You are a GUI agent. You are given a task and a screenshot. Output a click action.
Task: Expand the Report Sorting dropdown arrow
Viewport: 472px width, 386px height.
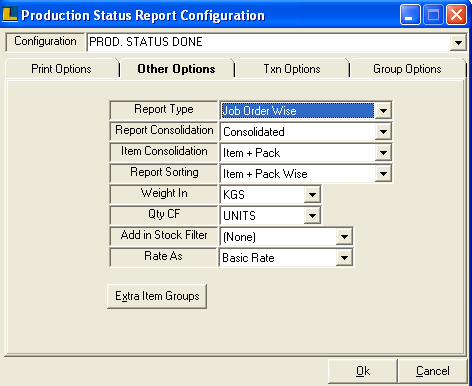point(383,174)
